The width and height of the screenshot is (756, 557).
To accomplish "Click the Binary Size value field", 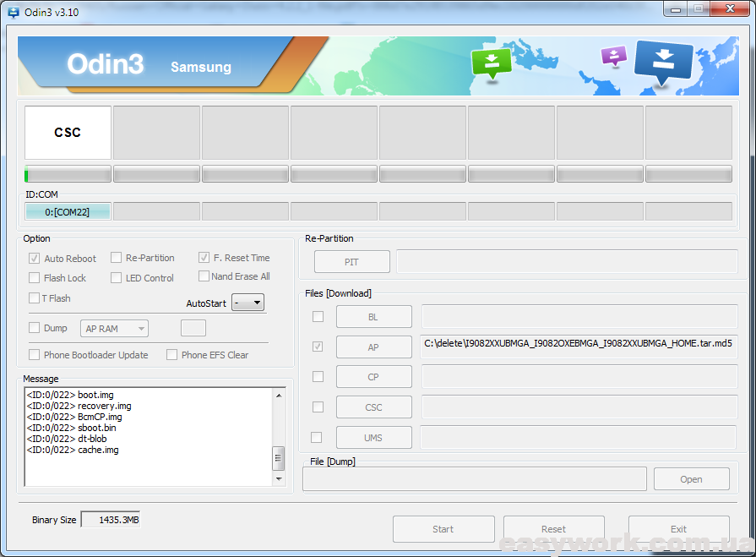I will click(x=111, y=519).
